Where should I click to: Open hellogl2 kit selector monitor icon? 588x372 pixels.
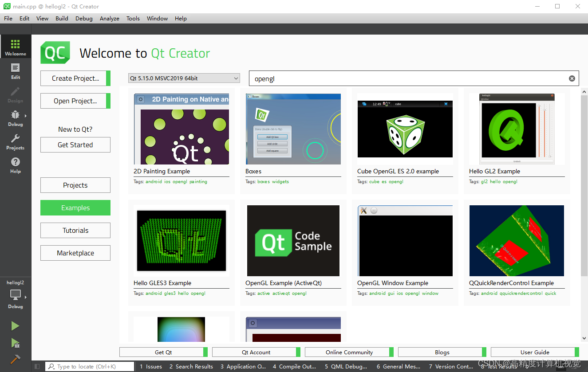coord(16,294)
